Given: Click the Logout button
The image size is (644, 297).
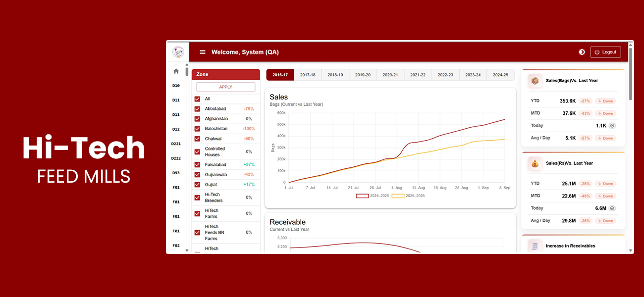Looking at the screenshot, I should pyautogui.click(x=605, y=52).
